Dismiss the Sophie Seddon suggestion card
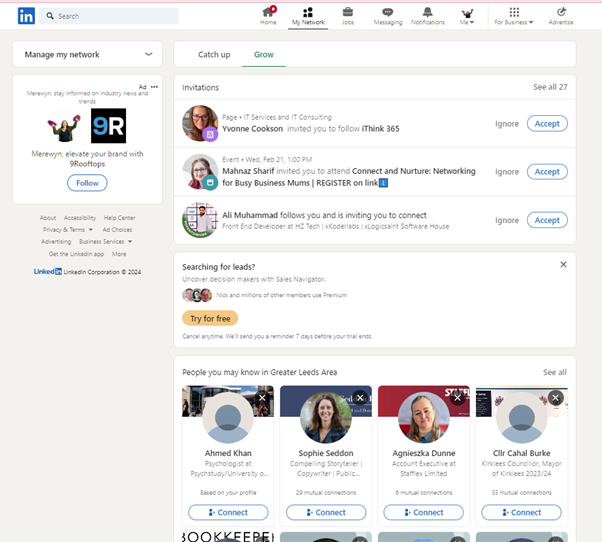The image size is (602, 542). (x=360, y=398)
